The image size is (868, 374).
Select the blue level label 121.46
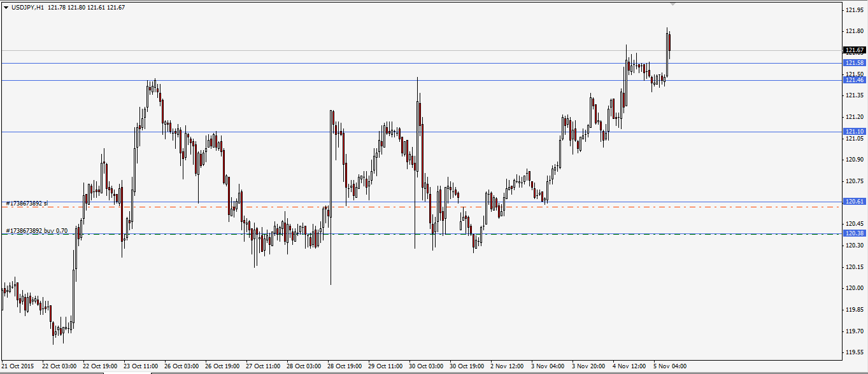(854, 80)
